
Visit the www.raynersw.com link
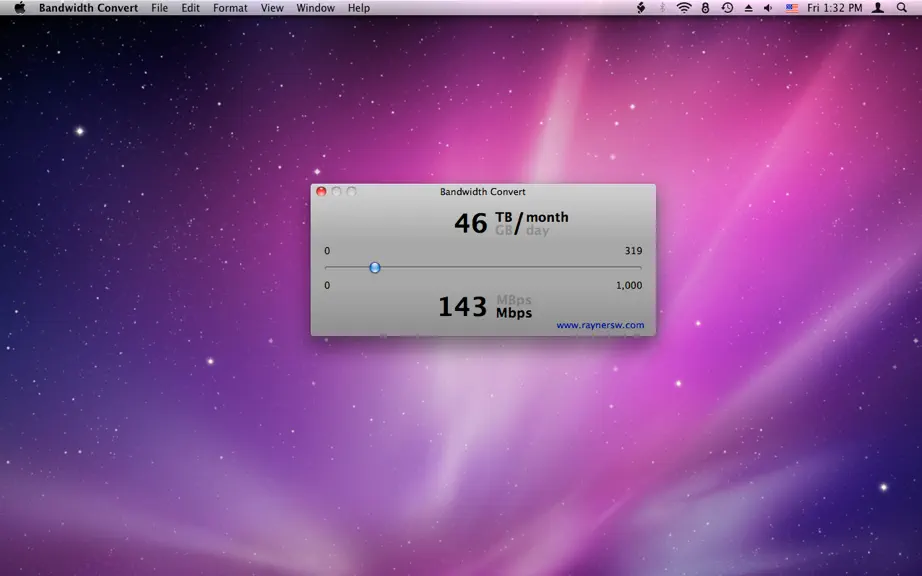click(600, 325)
